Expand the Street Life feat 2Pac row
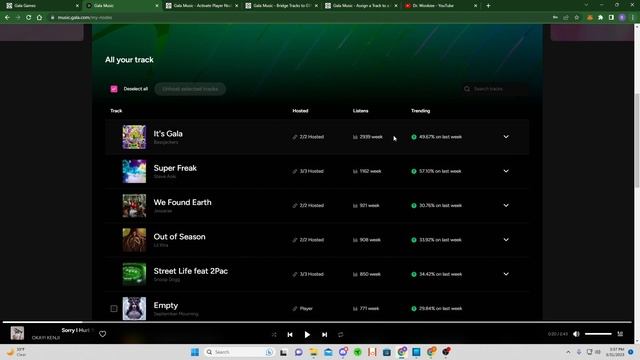Image resolution: width=640 pixels, height=360 pixels. (506, 274)
